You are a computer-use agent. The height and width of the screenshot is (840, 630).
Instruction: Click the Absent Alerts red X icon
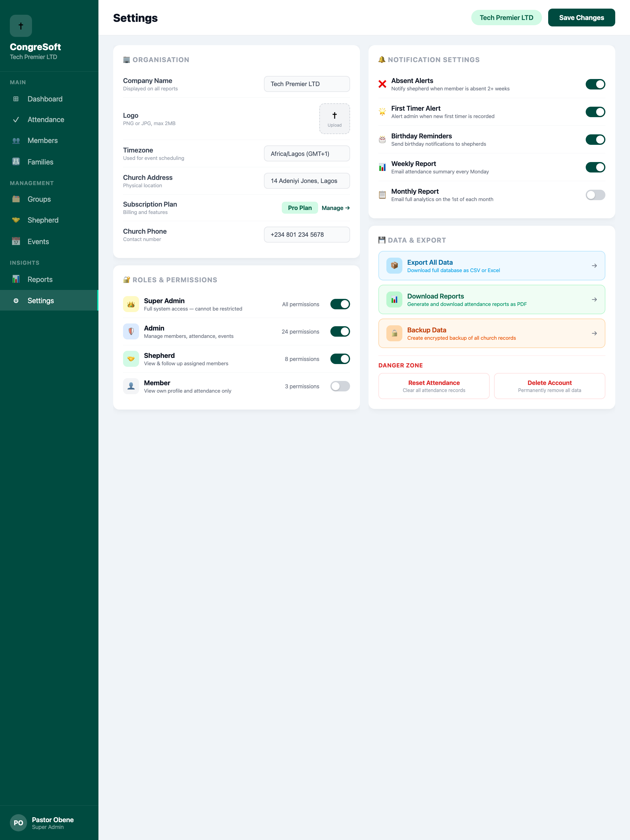click(382, 84)
